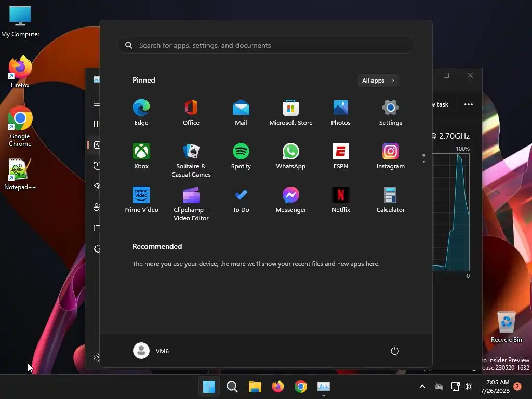Launch the Photos app
532x399 pixels.
click(x=341, y=113)
